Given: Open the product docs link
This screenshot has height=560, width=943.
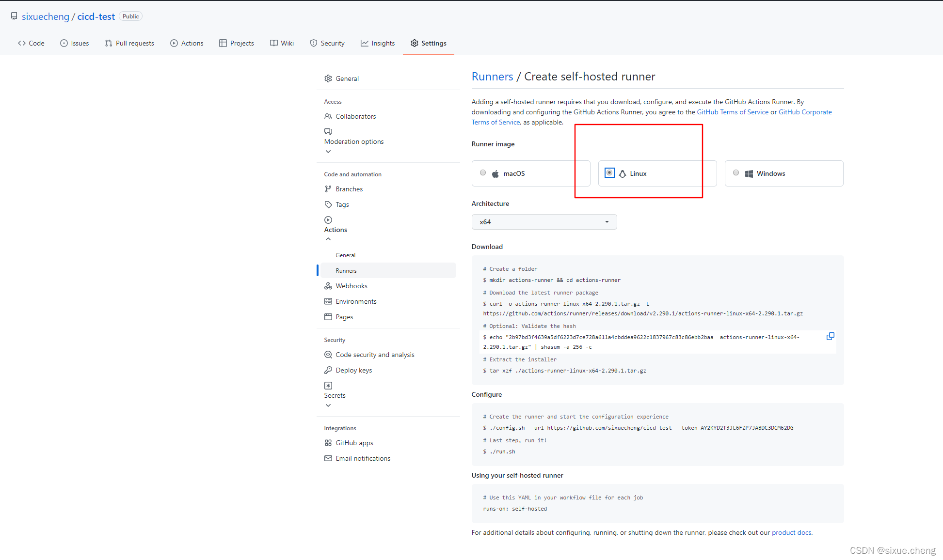Looking at the screenshot, I should (791, 532).
